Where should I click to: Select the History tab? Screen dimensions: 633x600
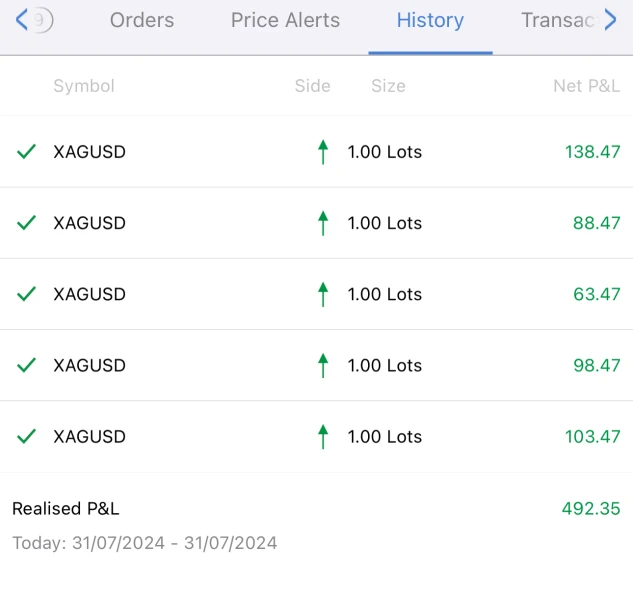click(x=430, y=20)
